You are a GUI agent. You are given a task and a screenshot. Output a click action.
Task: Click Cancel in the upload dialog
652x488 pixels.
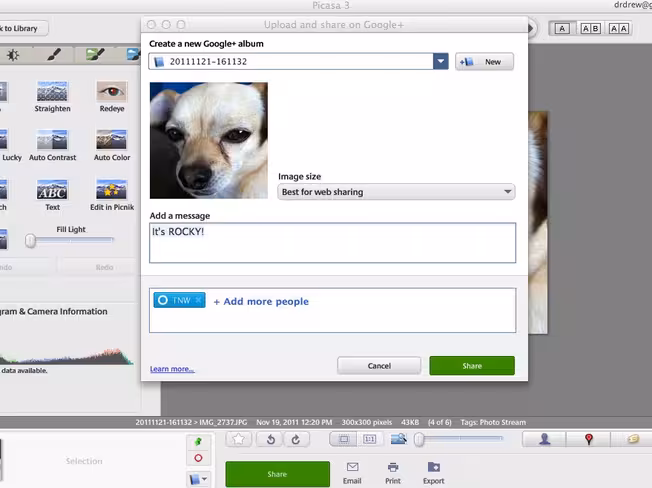[x=379, y=366]
